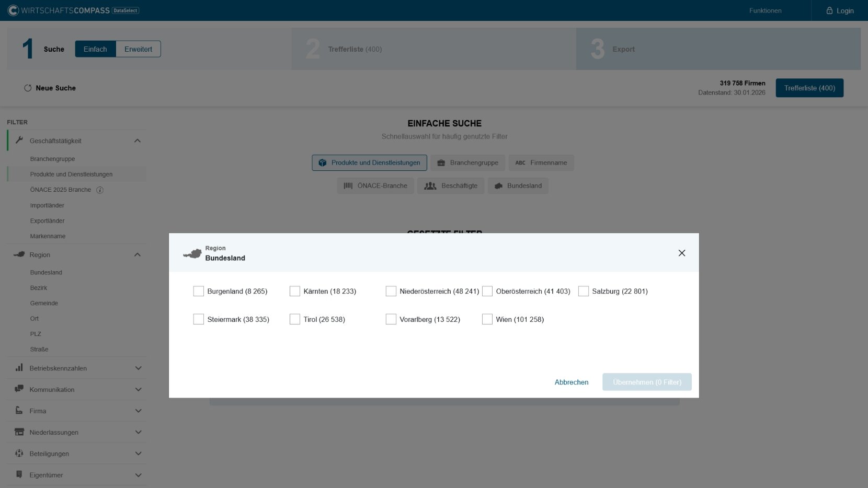Click the info icon next to ÖNACE 2025 Branche
Image resolution: width=868 pixels, height=488 pixels.
(x=100, y=190)
